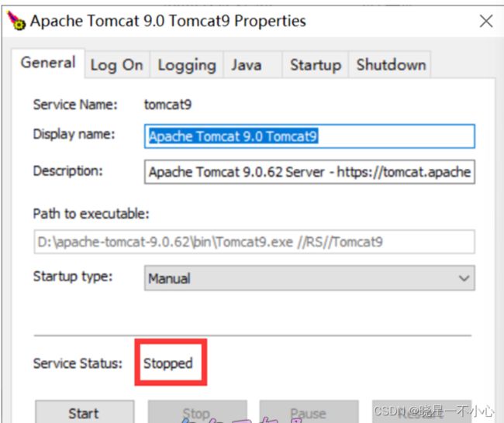Click the greyed-out Stop button
This screenshot has height=423, width=504.
coord(198,411)
